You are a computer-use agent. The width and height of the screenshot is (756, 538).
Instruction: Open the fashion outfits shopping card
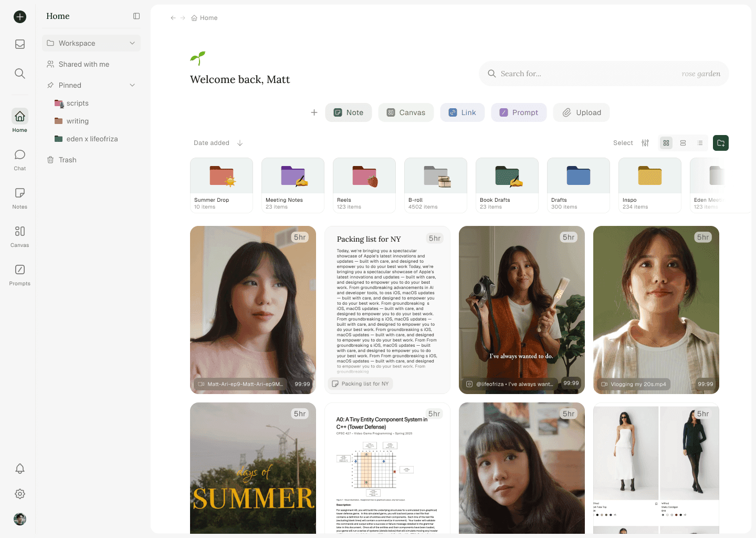[x=656, y=468]
